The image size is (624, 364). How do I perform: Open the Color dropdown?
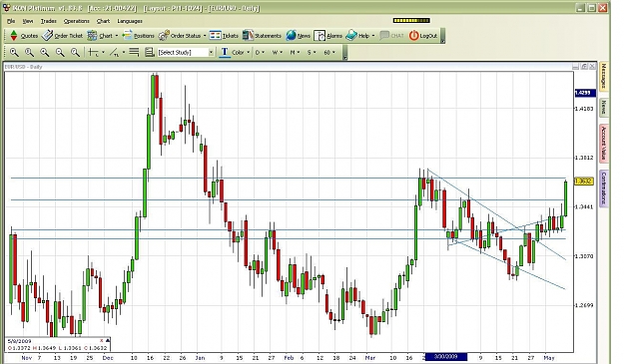pyautogui.click(x=241, y=52)
